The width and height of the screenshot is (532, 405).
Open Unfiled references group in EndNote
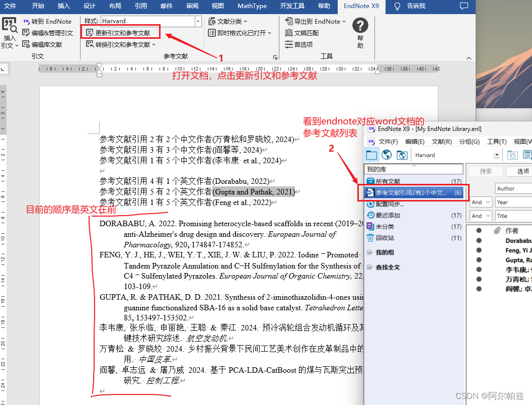[x=414, y=227]
